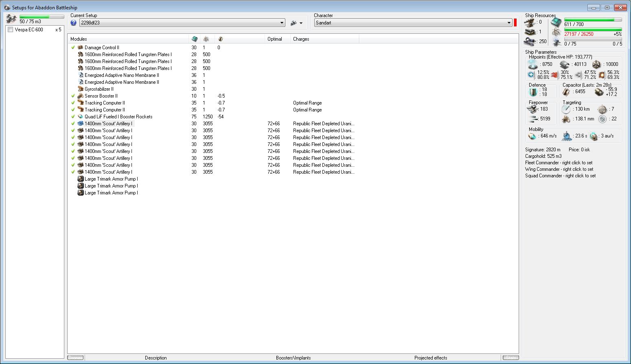
Task: Open the Character dropdown showing Sandart
Action: tap(413, 23)
